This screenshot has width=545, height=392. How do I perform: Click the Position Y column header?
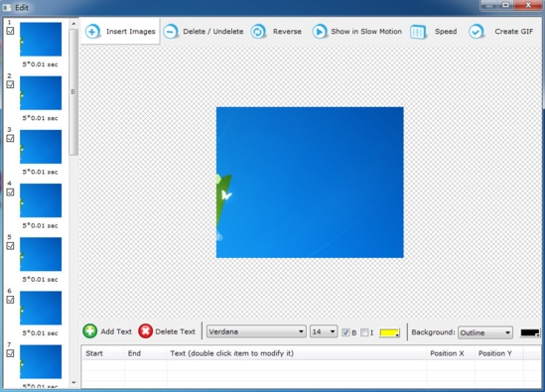point(498,353)
